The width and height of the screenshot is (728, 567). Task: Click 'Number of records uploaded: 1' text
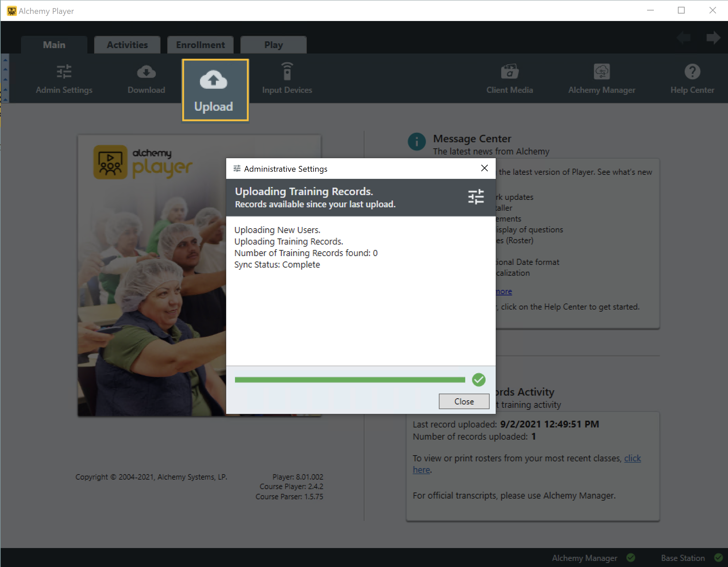point(474,436)
